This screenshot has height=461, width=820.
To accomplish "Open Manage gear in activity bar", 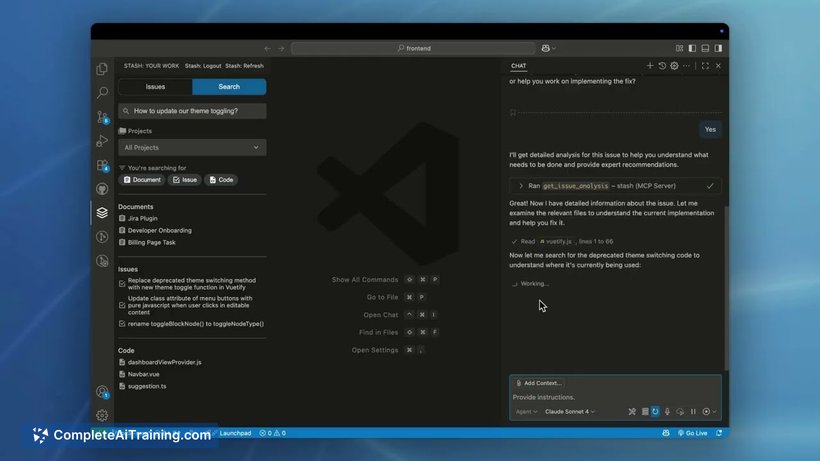I will [x=102, y=415].
